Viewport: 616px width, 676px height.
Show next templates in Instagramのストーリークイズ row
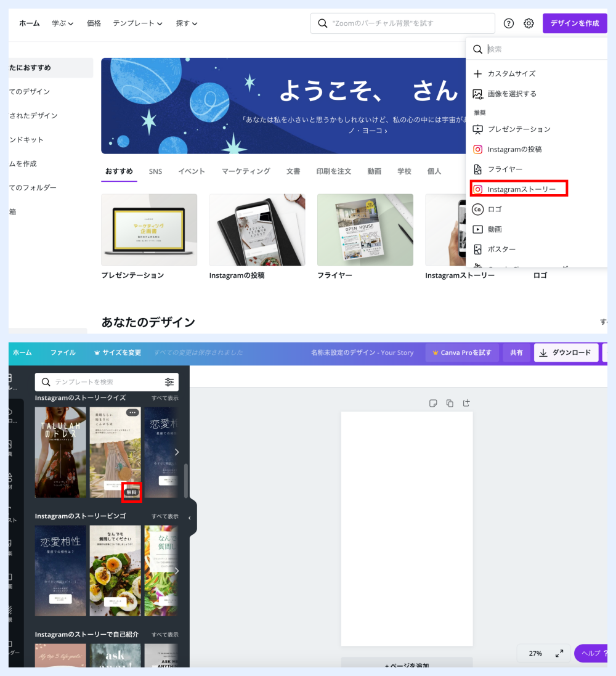177,452
